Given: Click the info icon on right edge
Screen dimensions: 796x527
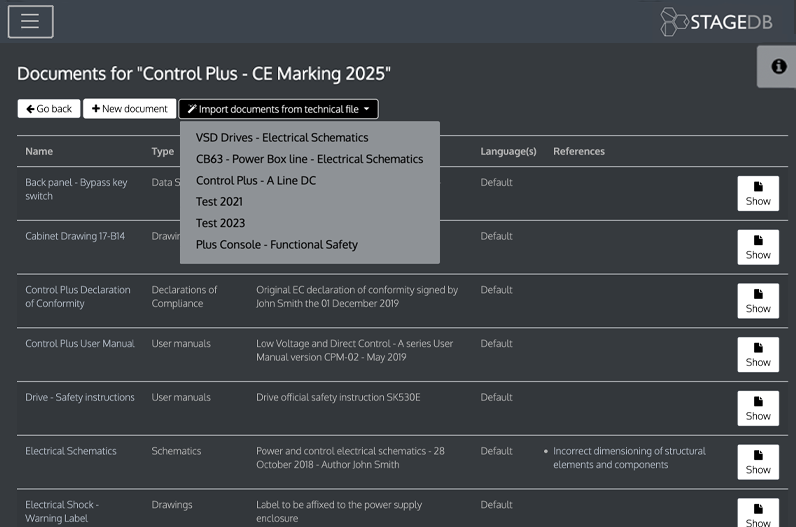Looking at the screenshot, I should tap(777, 66).
